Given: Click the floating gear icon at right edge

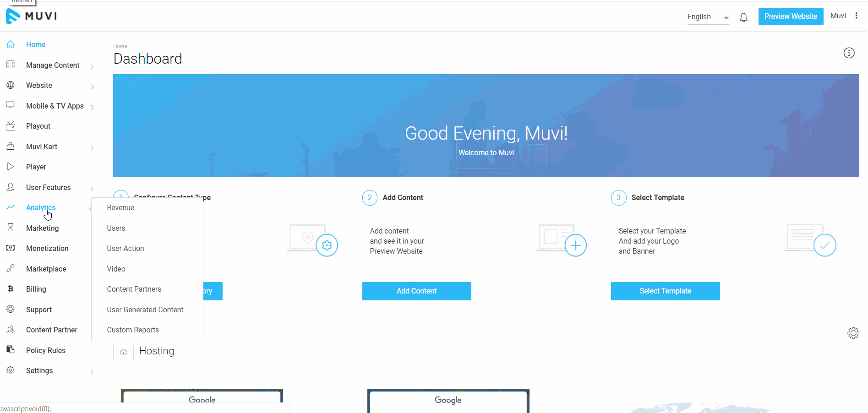Looking at the screenshot, I should coord(853,333).
